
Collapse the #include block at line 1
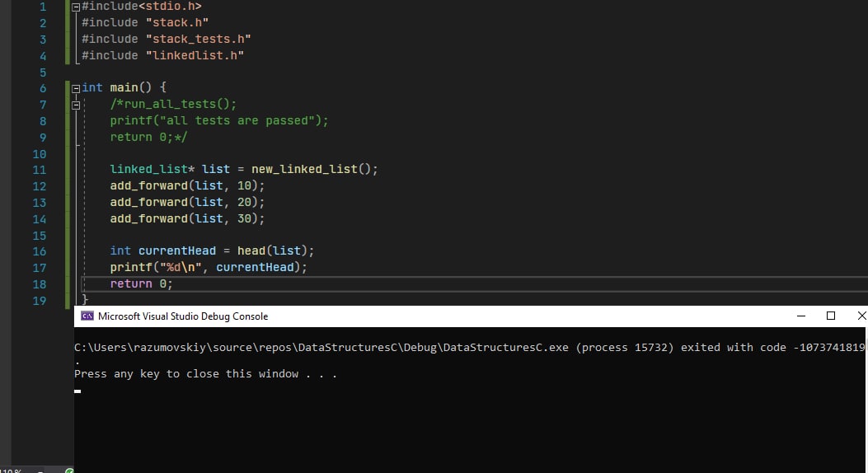point(76,7)
